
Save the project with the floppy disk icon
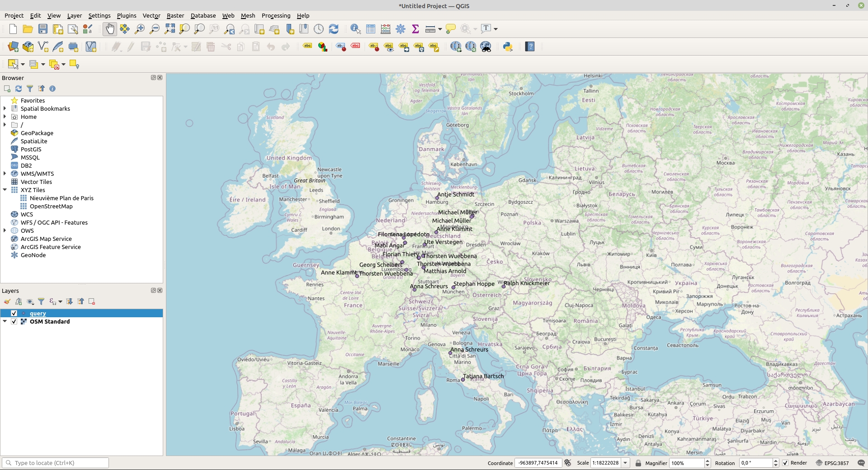point(43,29)
